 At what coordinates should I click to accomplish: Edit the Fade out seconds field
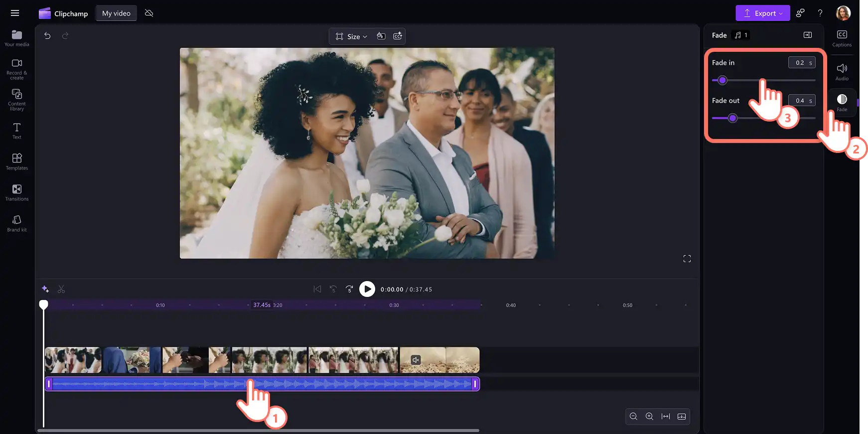tap(802, 100)
